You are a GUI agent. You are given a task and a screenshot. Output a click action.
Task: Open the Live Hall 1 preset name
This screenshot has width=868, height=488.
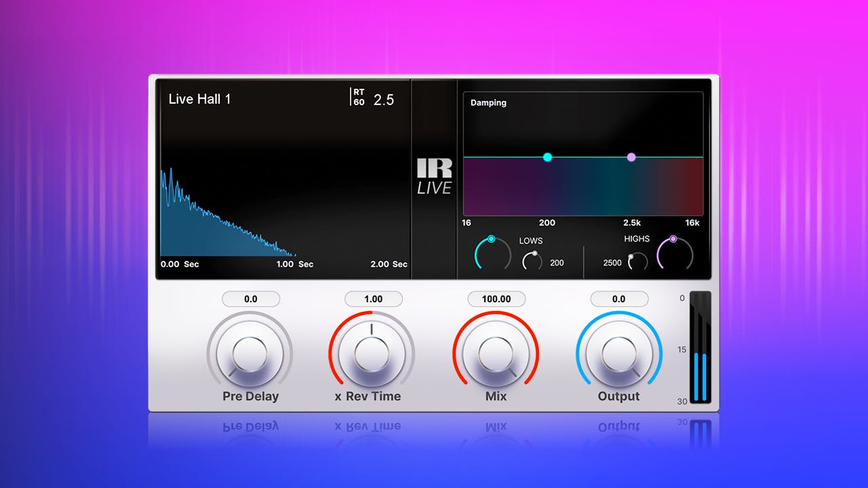coord(199,99)
